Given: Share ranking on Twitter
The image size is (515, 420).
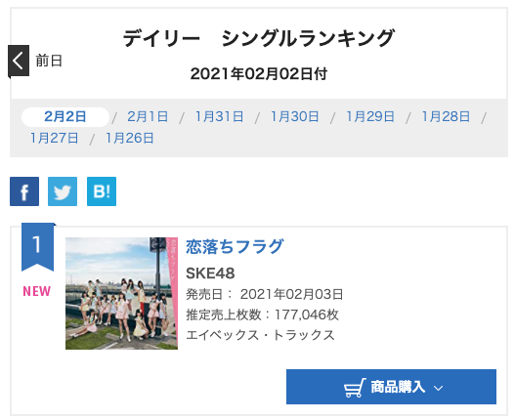Looking at the screenshot, I should coord(63,191).
